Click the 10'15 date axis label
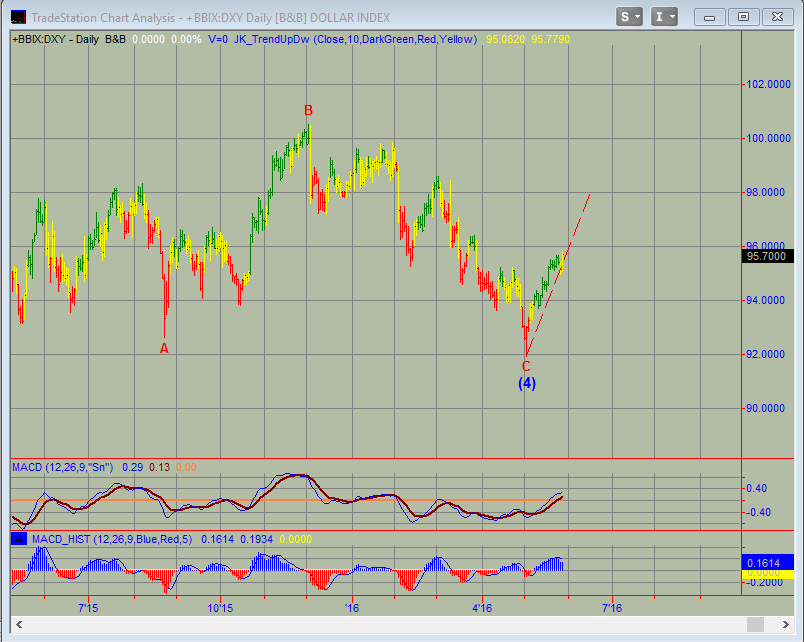The width and height of the screenshot is (804, 642). [220, 608]
